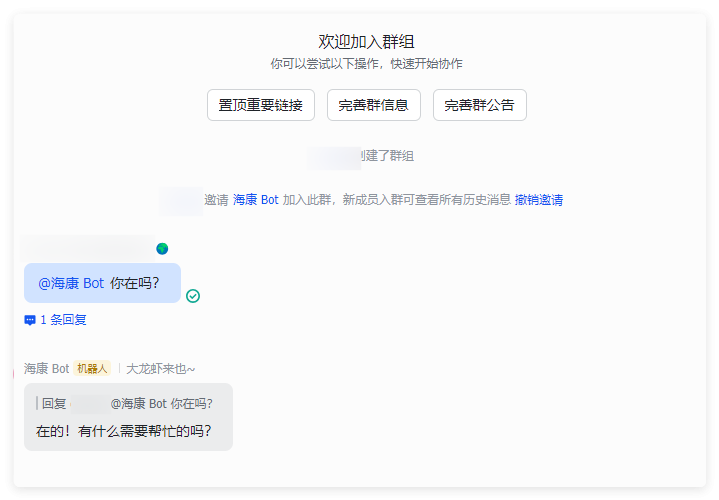Click the @海康 Bot mention in blue bubble
Viewport: 719px width, 500px height.
(71, 283)
